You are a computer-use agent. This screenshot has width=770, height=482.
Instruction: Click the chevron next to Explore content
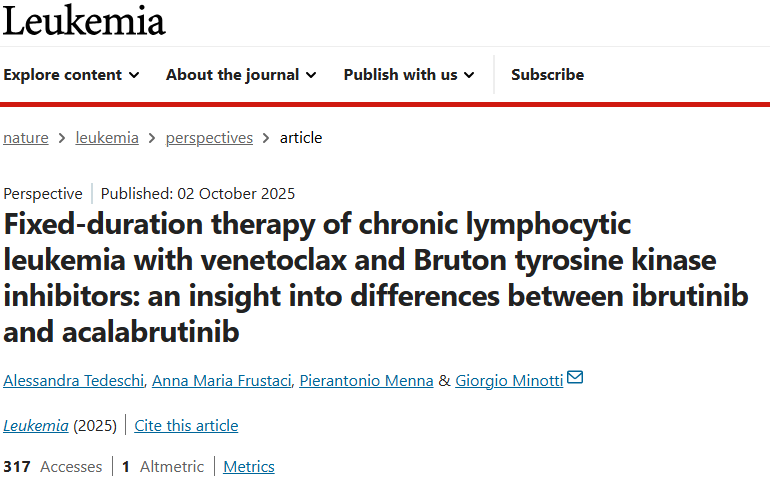pyautogui.click(x=134, y=75)
